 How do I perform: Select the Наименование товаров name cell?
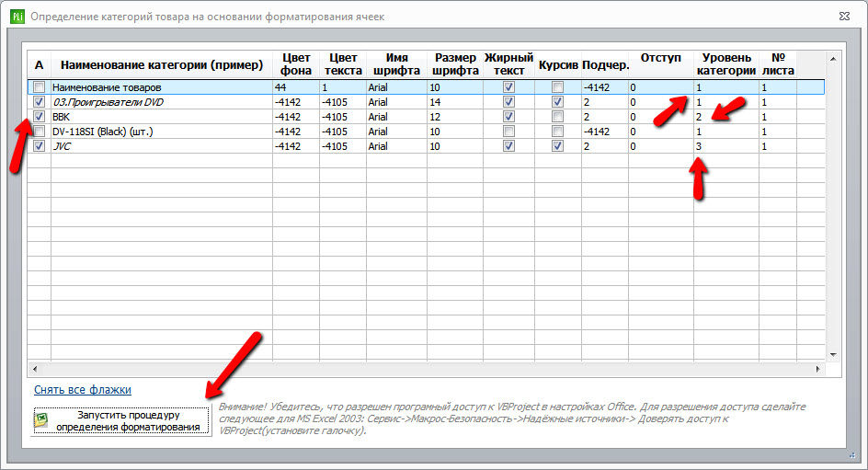[x=162, y=86]
